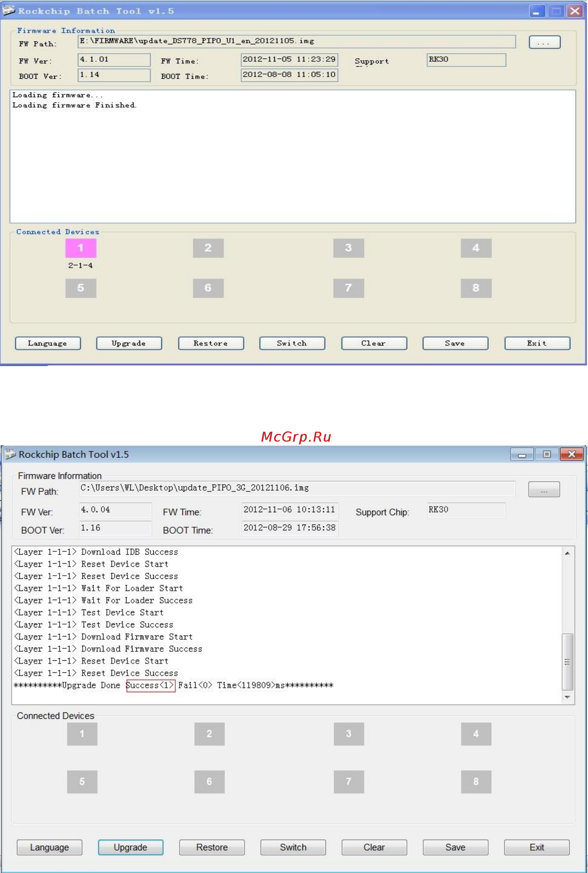The width and height of the screenshot is (588, 873).
Task: Click Switch button in lower window
Action: [x=293, y=847]
